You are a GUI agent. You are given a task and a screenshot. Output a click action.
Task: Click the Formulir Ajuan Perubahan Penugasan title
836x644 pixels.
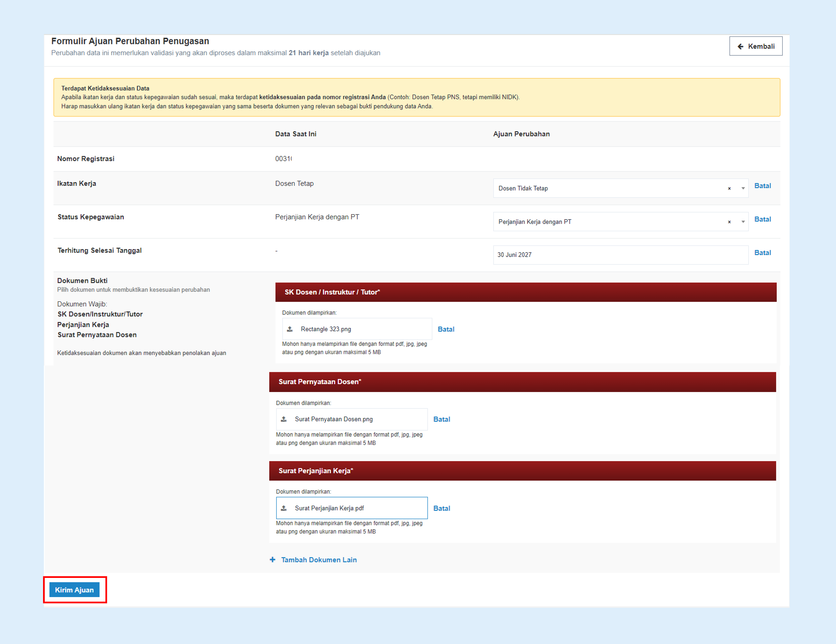coord(130,41)
